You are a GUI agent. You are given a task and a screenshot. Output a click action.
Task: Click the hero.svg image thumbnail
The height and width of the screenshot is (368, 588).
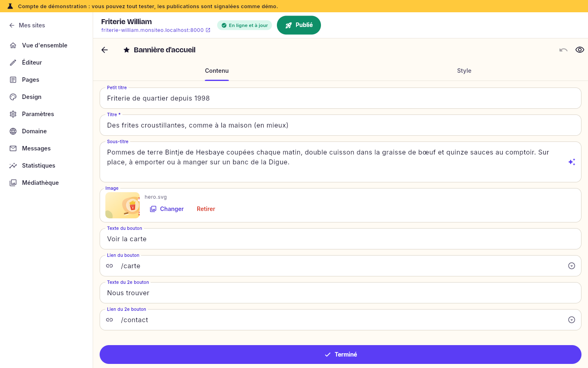click(122, 205)
